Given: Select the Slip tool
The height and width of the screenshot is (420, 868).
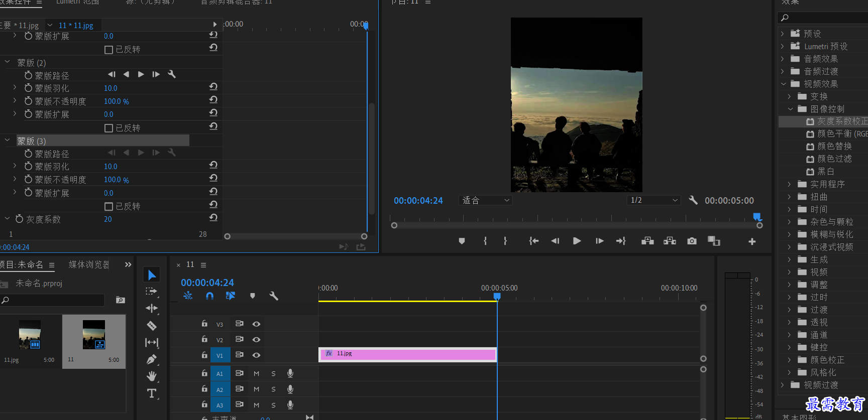Looking at the screenshot, I should point(152,342).
